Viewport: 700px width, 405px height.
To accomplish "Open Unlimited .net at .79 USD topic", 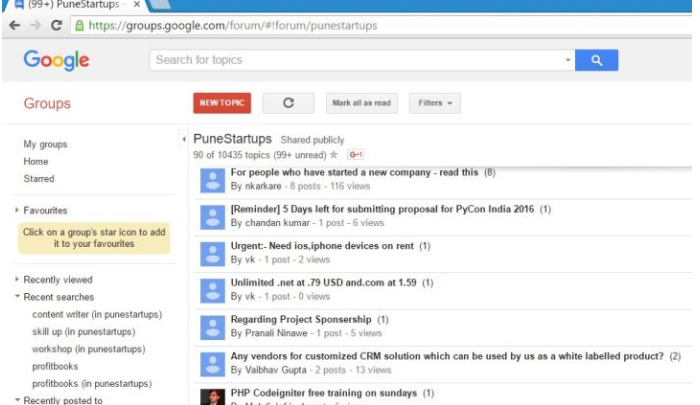I will [x=323, y=283].
